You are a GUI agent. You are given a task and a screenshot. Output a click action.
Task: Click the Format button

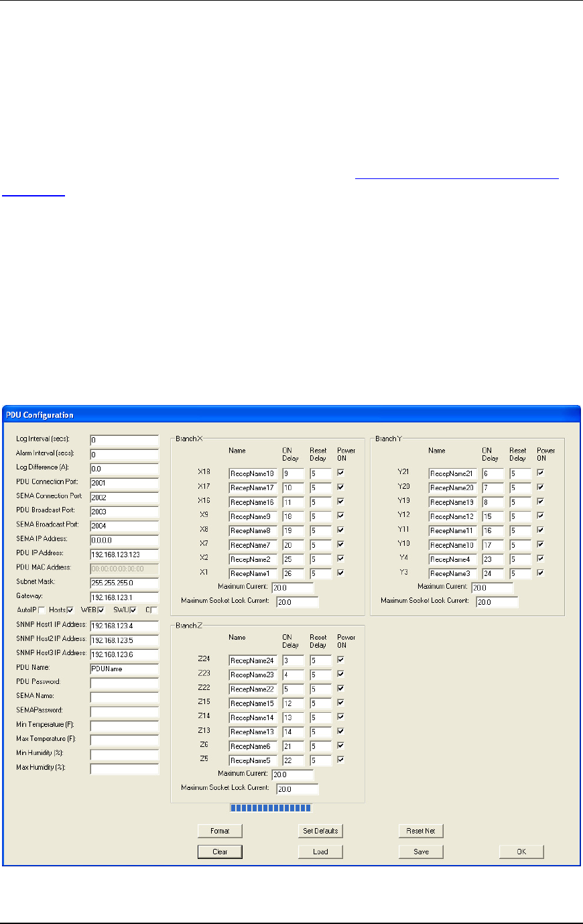(x=220, y=831)
